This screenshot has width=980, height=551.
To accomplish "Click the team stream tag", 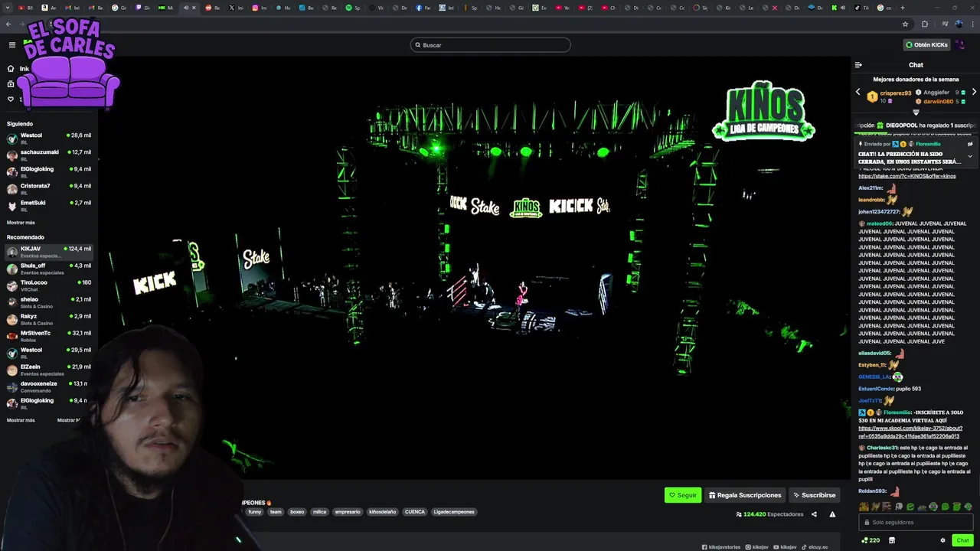I will 276,512.
